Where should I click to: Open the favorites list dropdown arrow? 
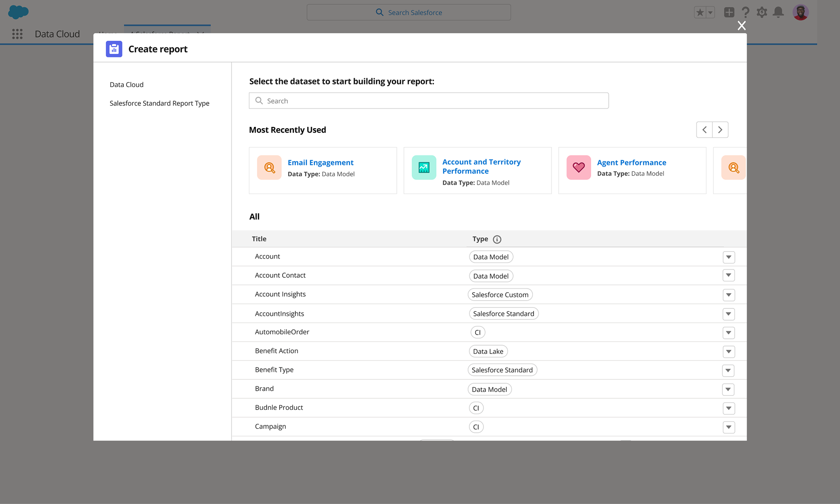coord(710,13)
